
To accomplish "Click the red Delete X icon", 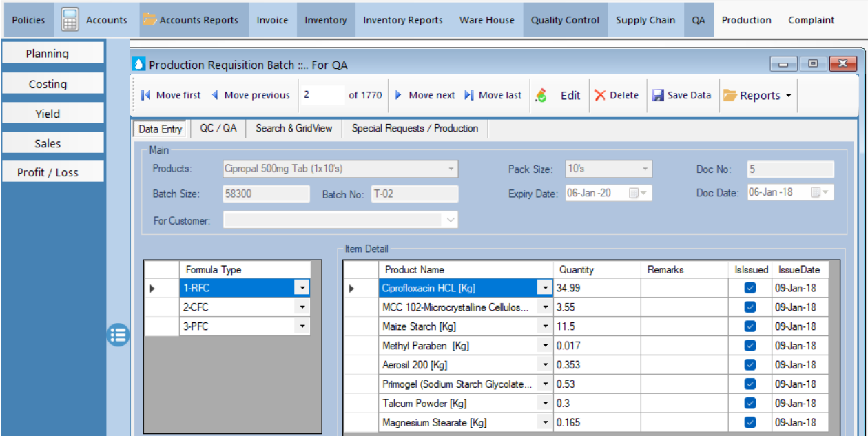I will click(x=600, y=96).
